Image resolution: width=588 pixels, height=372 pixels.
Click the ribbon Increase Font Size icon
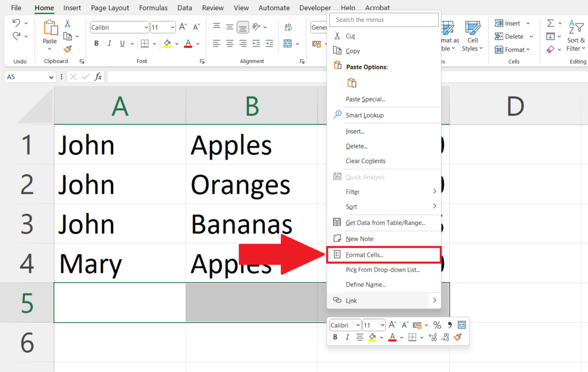pos(183,27)
